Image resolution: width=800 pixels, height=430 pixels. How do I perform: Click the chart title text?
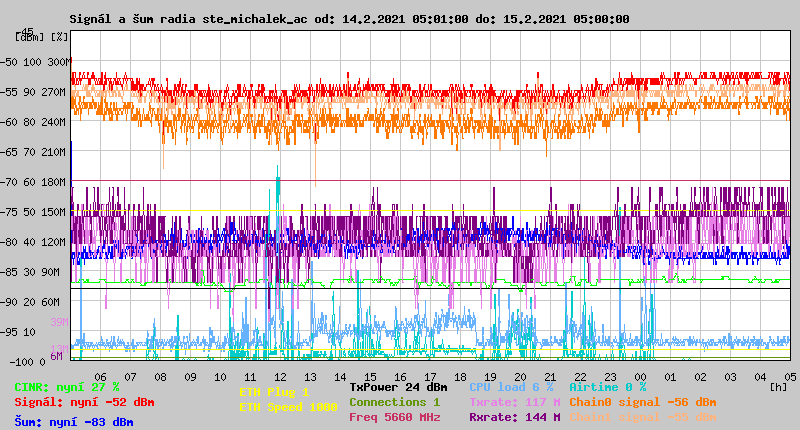tap(349, 19)
